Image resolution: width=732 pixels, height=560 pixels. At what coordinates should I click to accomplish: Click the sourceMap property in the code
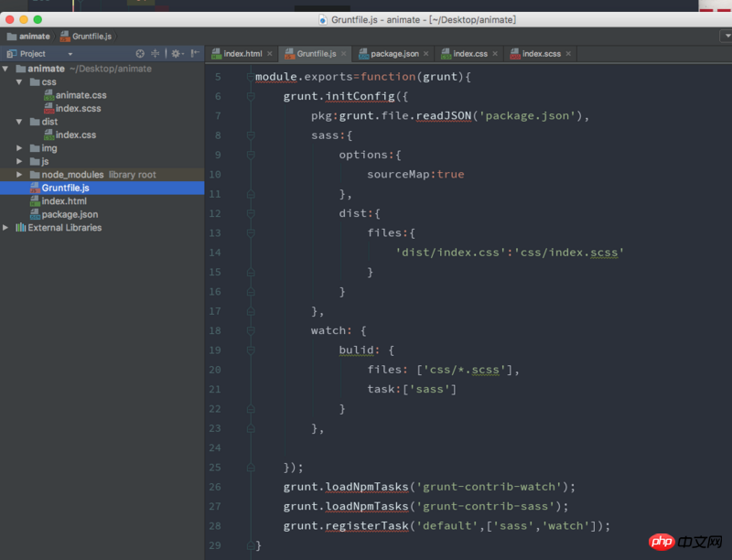click(x=398, y=175)
